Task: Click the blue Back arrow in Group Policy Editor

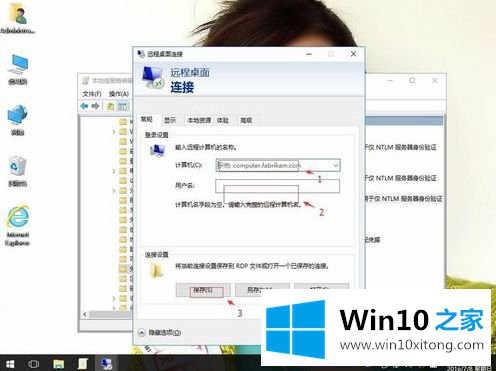Action: [x=84, y=106]
